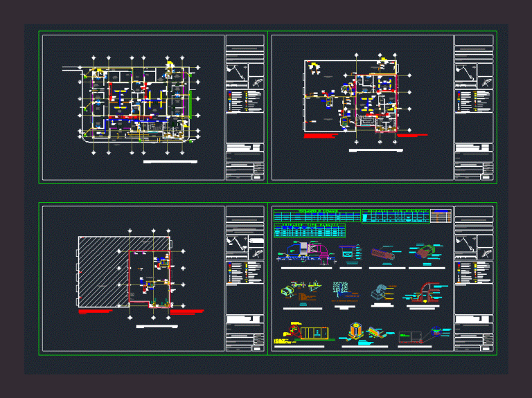The image size is (532, 398).
Task: Click the color legend in bottom-left sheet title block
Action: [245, 272]
